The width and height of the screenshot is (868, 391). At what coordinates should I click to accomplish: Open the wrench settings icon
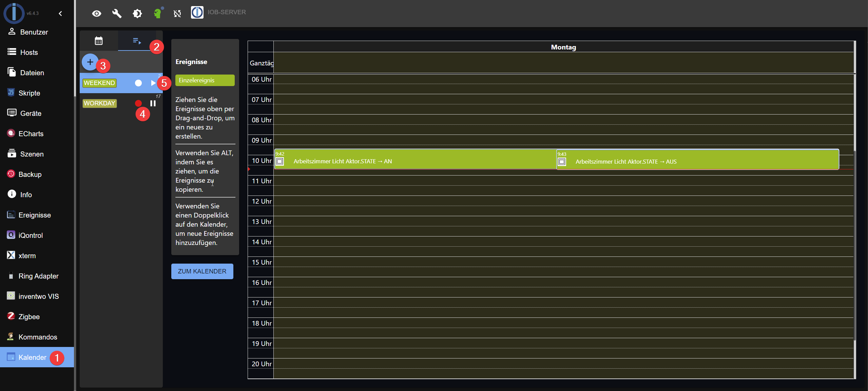(117, 14)
